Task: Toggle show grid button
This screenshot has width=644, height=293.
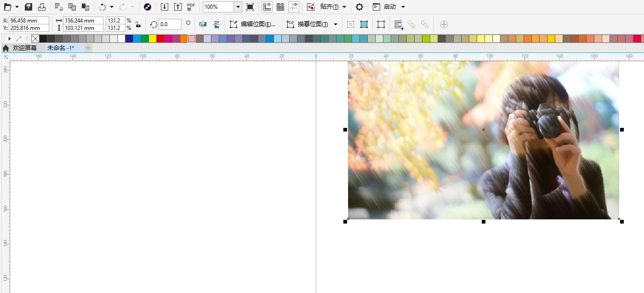Action: tap(280, 7)
